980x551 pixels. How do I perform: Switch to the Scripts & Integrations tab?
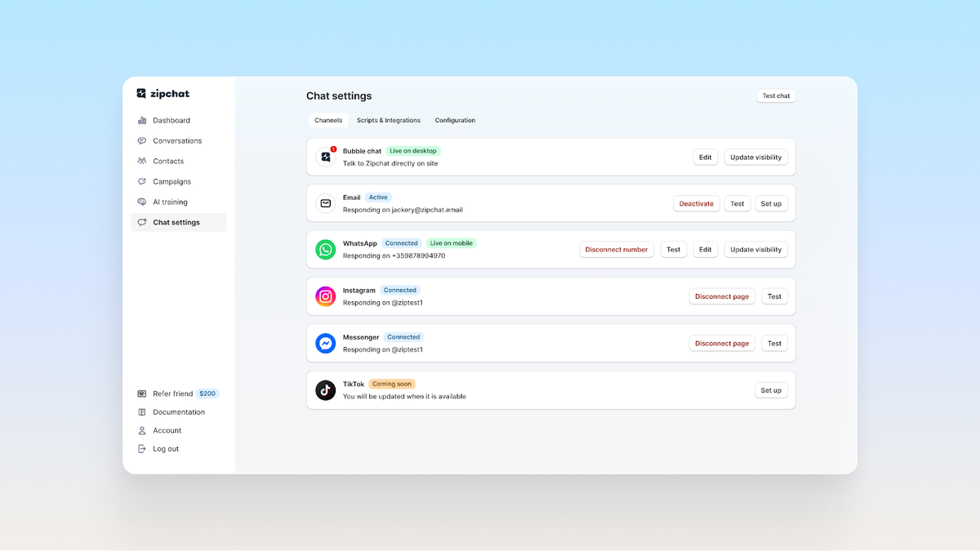pyautogui.click(x=389, y=120)
